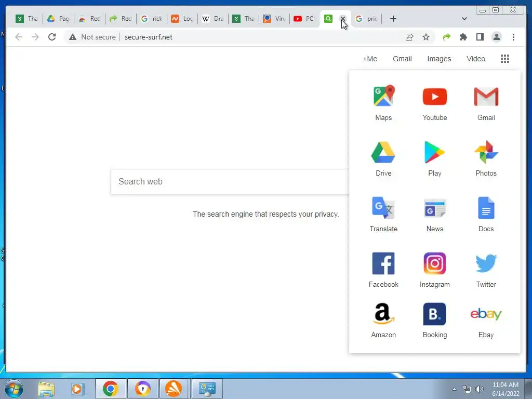532x399 pixels.
Task: Open the media player taskbar icon
Action: pyautogui.click(x=77, y=389)
